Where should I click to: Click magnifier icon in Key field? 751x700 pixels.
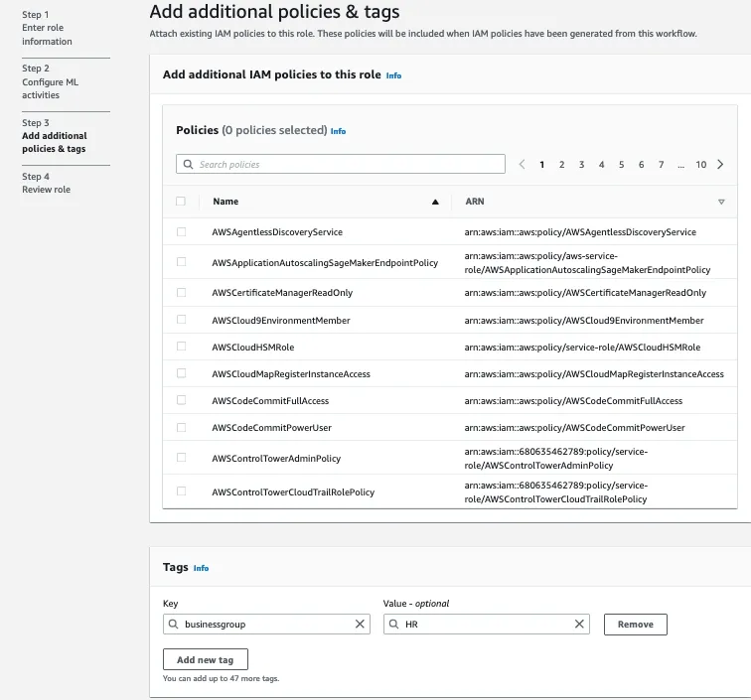coord(176,625)
